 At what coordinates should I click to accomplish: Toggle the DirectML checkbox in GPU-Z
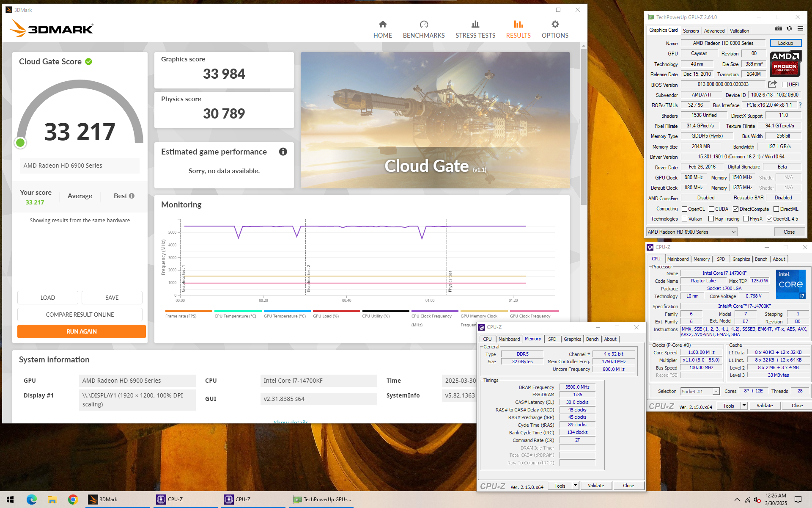click(776, 209)
